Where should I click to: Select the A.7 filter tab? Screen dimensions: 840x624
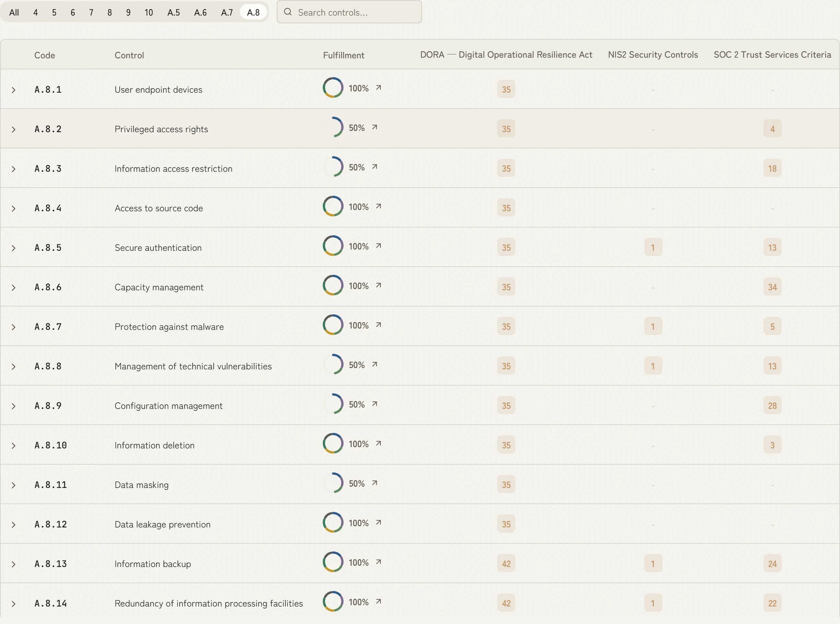click(227, 12)
